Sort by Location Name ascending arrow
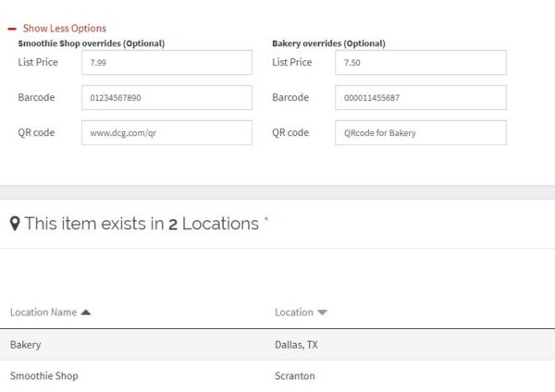Viewport: 555px width, 392px height. tap(86, 312)
